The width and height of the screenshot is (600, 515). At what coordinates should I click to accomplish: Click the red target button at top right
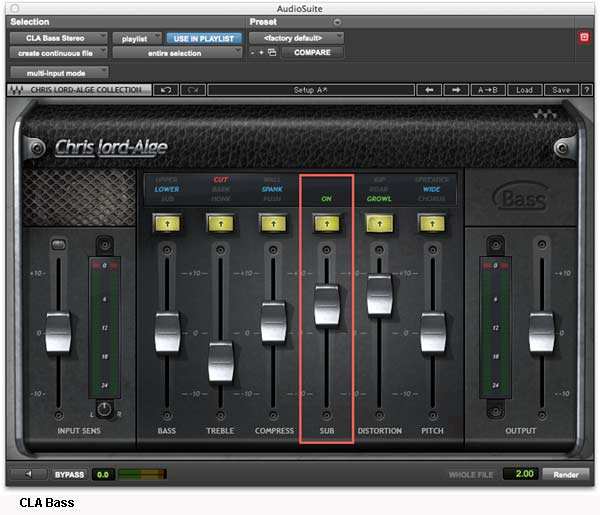[584, 37]
